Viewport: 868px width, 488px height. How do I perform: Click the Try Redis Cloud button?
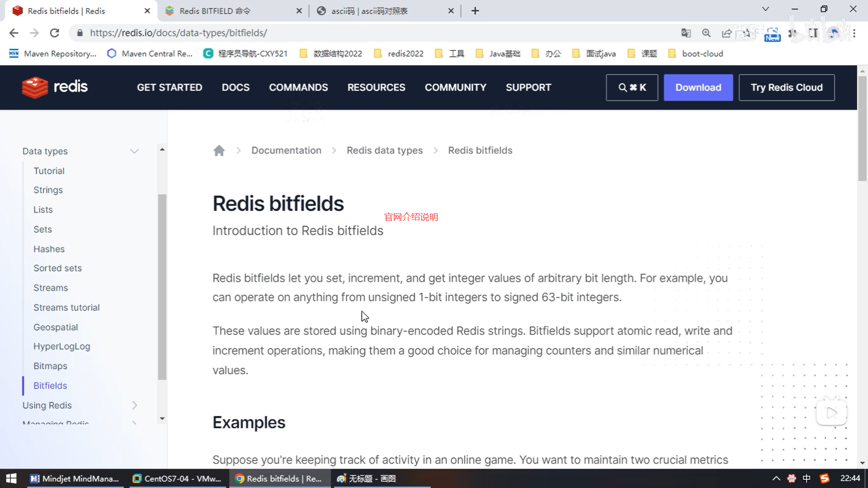[x=786, y=88]
